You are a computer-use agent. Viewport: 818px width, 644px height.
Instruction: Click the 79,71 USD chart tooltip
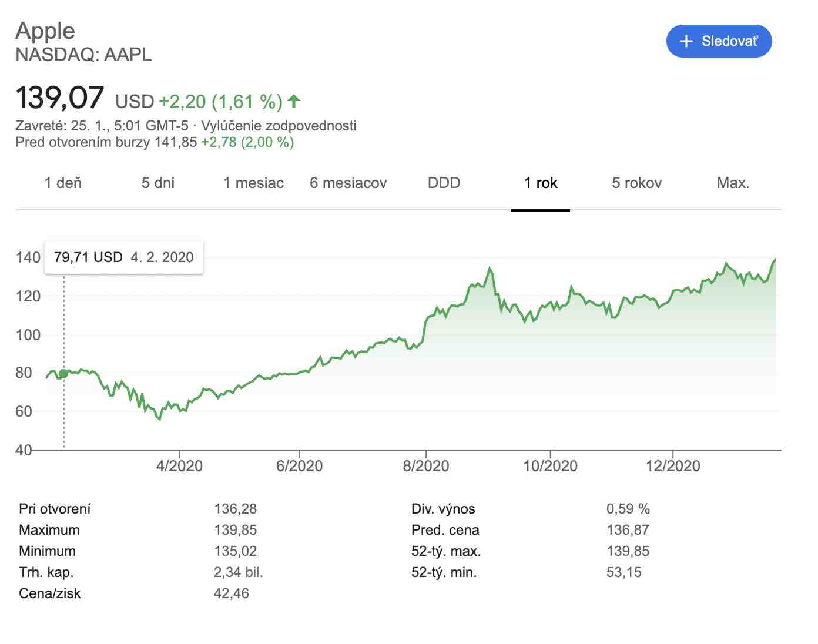(x=124, y=257)
